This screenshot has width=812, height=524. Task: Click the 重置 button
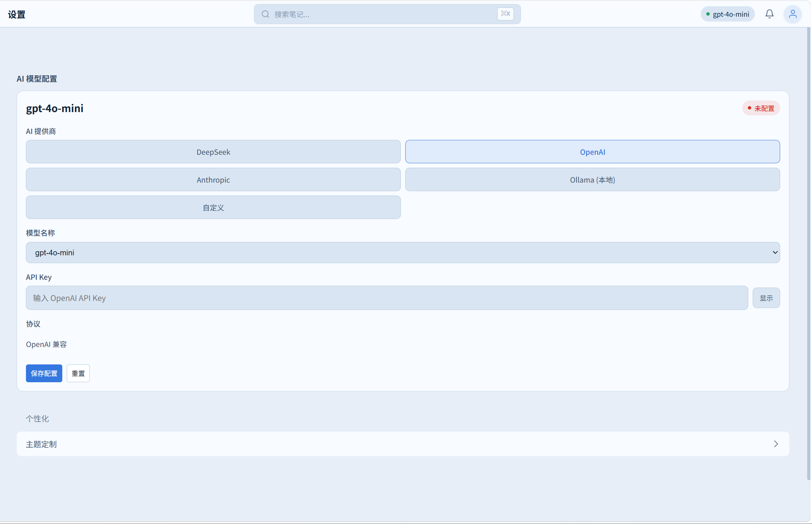[x=78, y=373]
